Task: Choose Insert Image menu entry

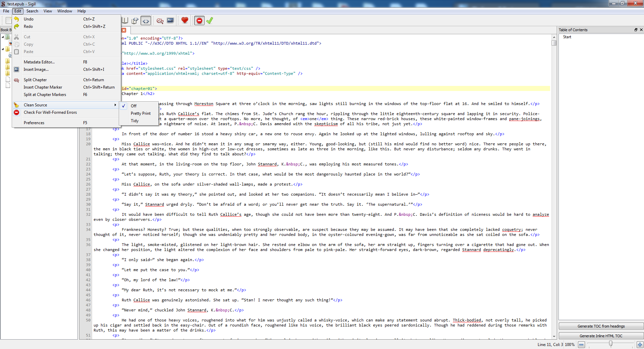Action: click(66, 69)
